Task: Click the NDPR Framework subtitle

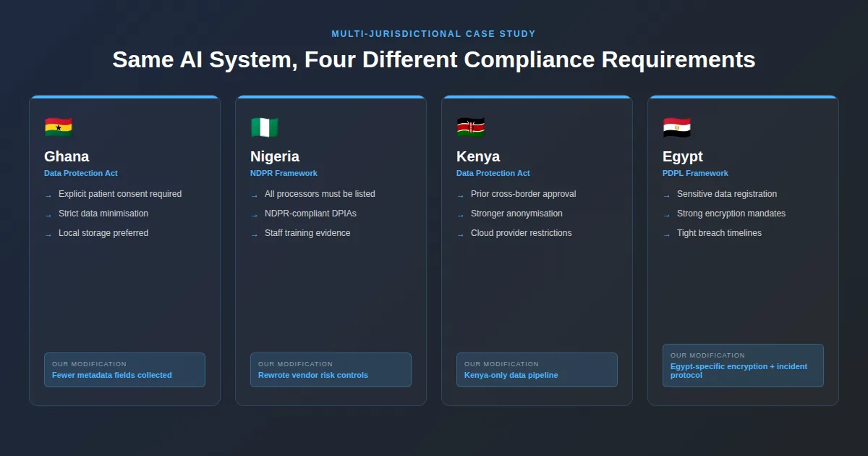Action: click(284, 173)
